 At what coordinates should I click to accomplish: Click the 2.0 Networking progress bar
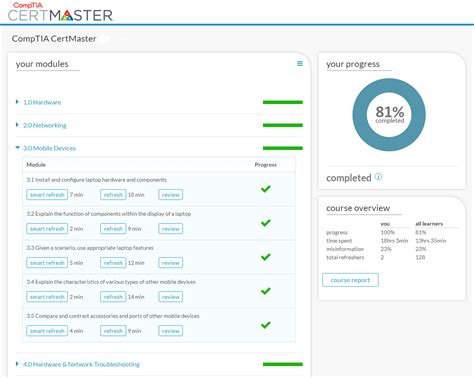click(x=283, y=125)
